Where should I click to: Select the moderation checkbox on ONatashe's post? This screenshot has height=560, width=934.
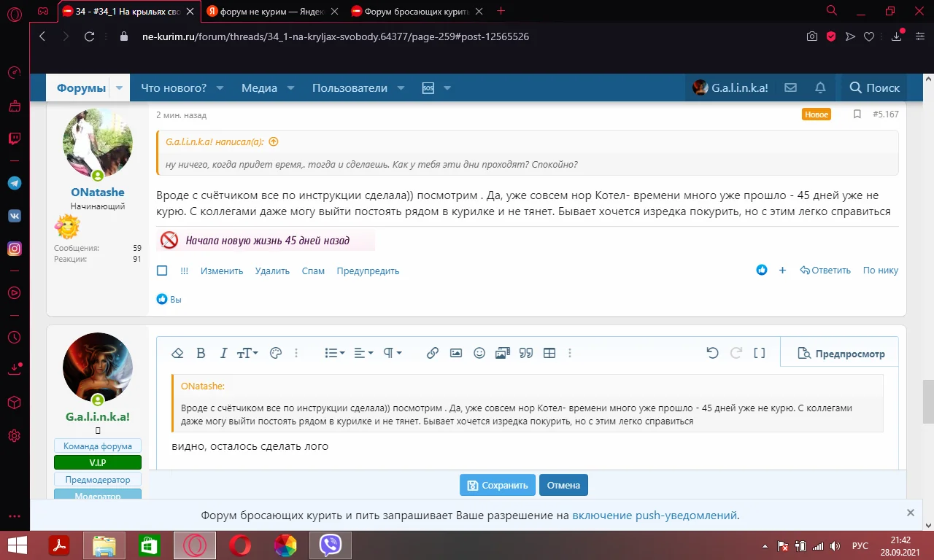161,270
